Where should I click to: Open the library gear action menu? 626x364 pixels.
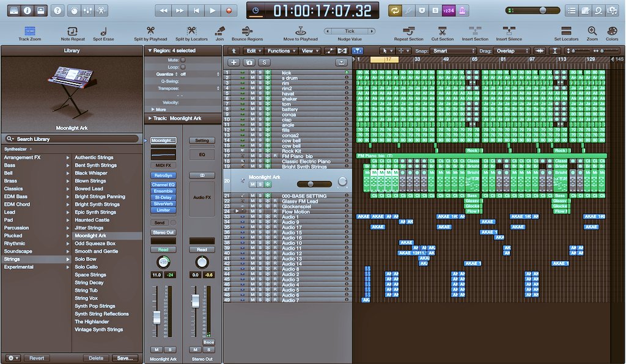click(x=13, y=358)
